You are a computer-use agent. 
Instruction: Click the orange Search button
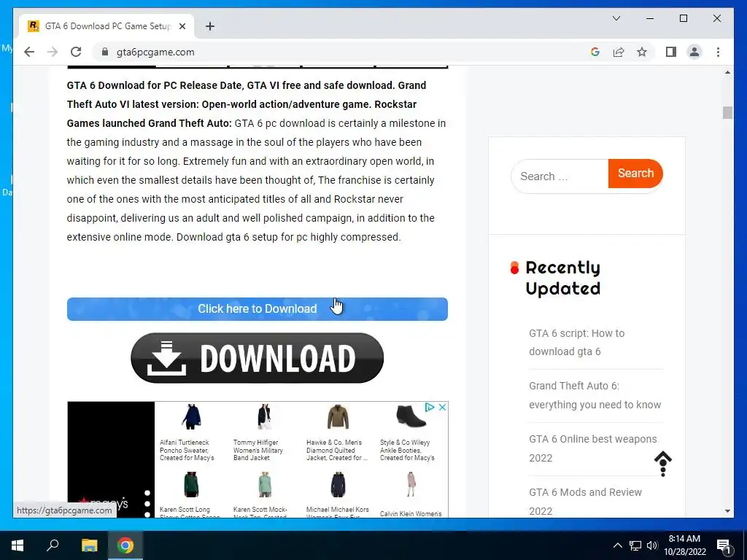[x=635, y=174]
